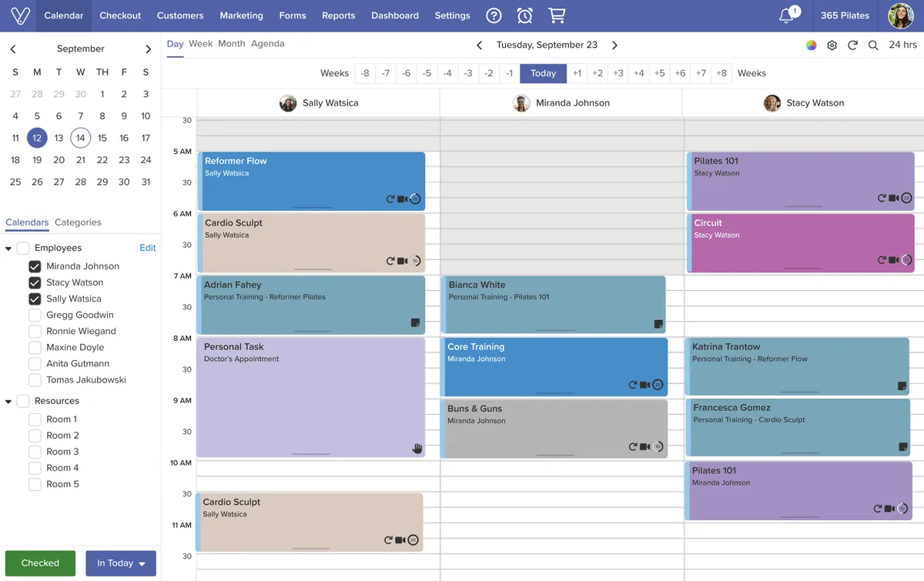Click Tuesday, September 23 date label
Viewport: 924px width, 581px height.
[547, 45]
